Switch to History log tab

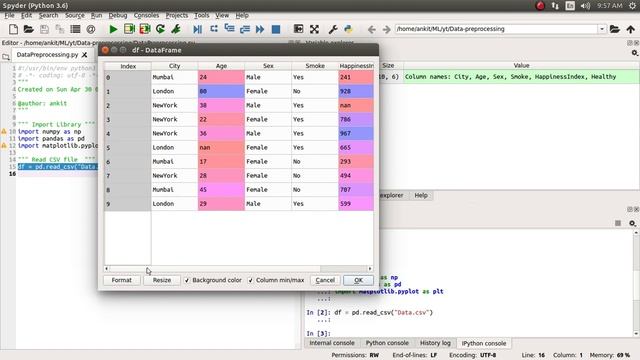[435, 343]
